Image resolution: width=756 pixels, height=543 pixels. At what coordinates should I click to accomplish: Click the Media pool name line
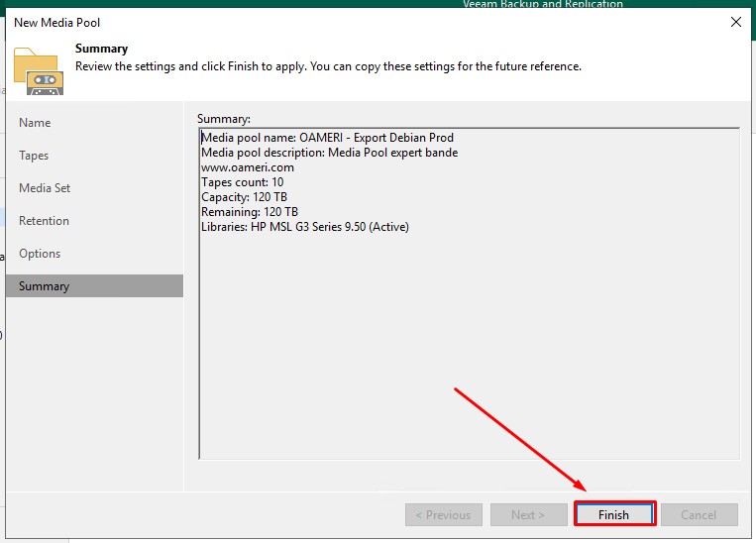click(x=327, y=138)
